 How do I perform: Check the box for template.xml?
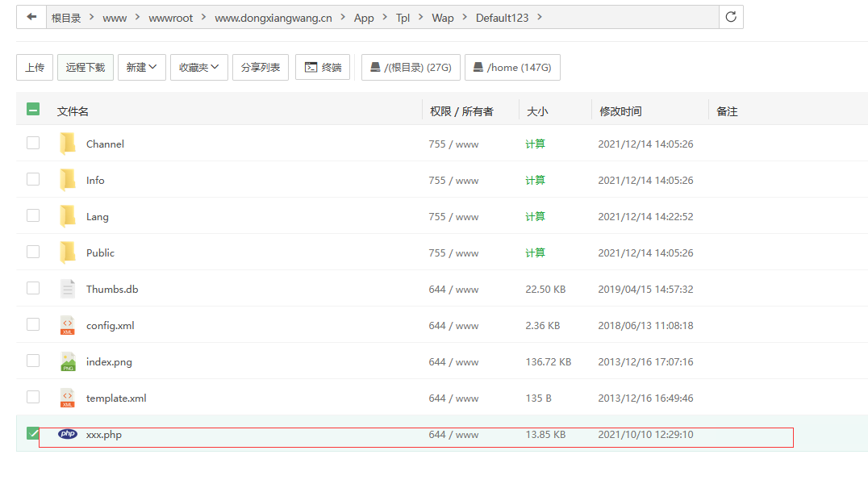pos(33,397)
